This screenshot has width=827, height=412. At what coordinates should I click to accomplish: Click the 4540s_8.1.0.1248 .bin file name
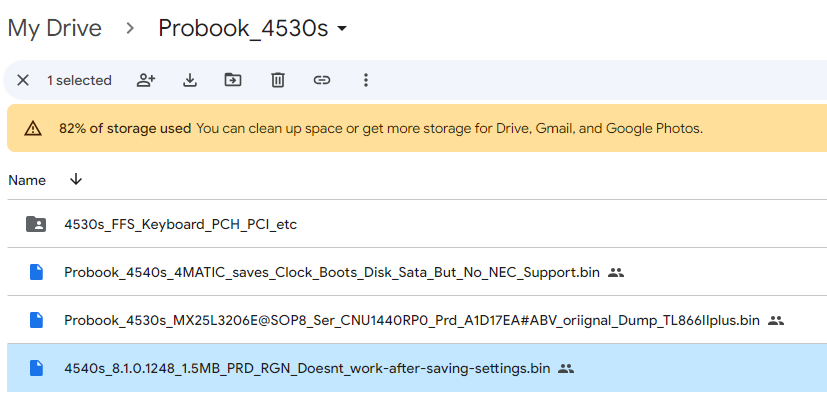point(308,368)
